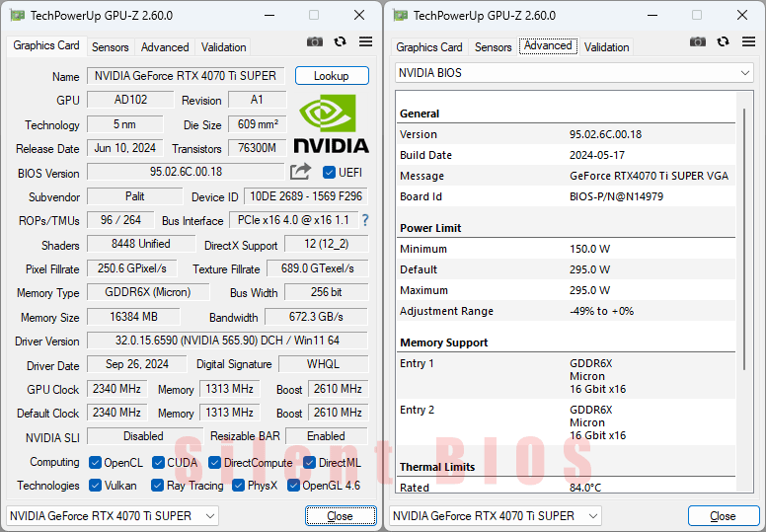
Task: Click the GPU field AD102
Action: pos(130,100)
